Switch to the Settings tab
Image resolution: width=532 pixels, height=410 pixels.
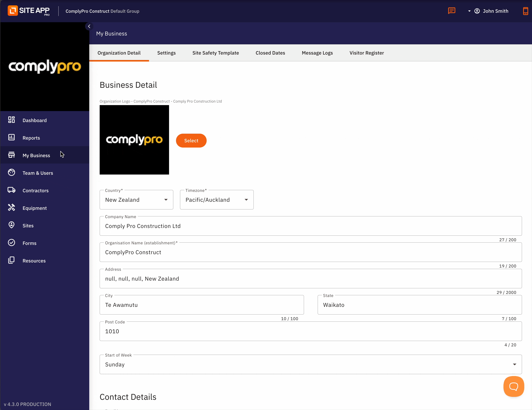pyautogui.click(x=166, y=53)
